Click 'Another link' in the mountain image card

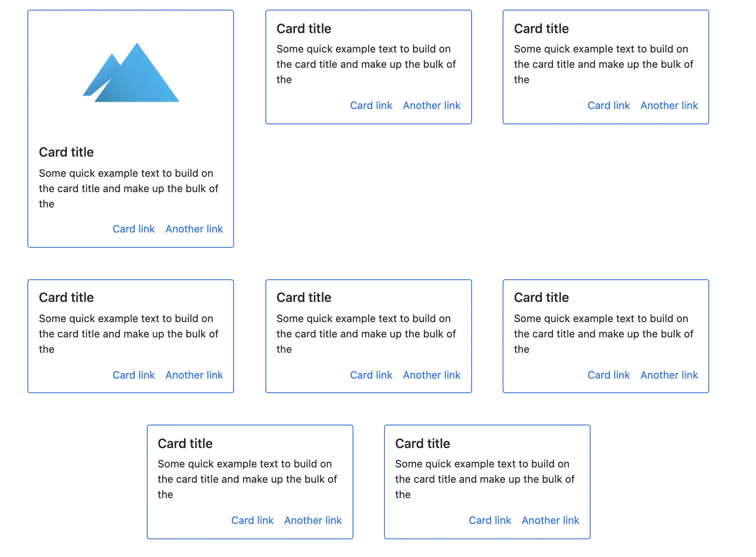point(194,229)
